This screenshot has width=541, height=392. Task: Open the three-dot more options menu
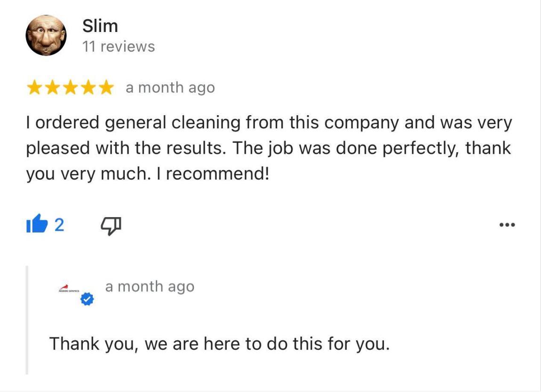coord(507,225)
